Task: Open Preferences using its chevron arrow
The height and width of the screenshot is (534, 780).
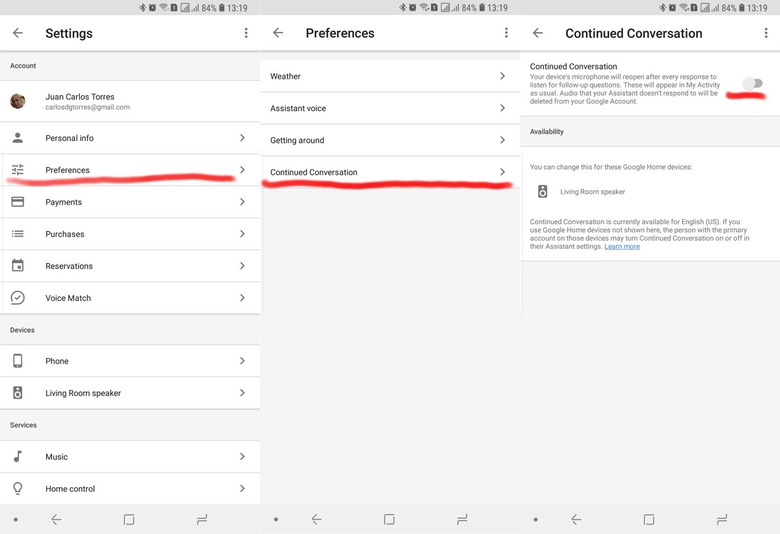Action: (x=242, y=170)
